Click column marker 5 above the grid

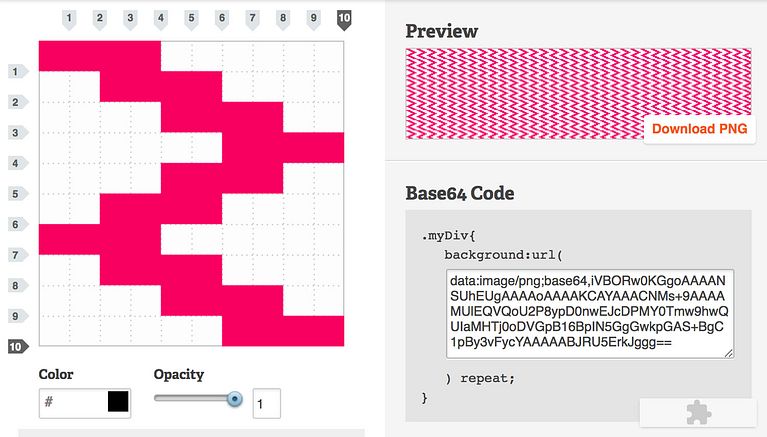(191, 18)
